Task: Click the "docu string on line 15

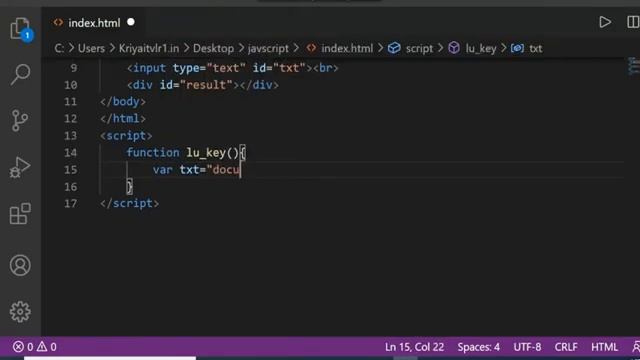Action: point(223,169)
